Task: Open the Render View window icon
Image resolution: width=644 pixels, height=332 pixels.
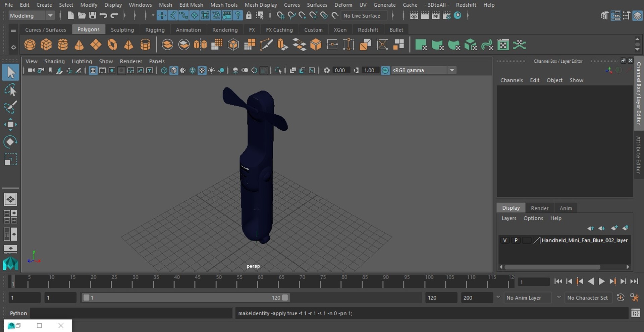Action: tap(414, 15)
